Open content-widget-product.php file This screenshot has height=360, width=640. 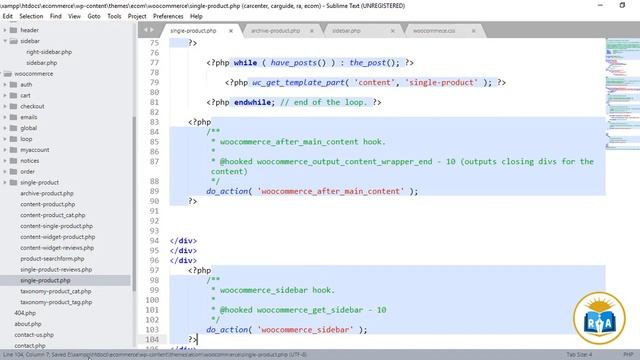click(58, 237)
